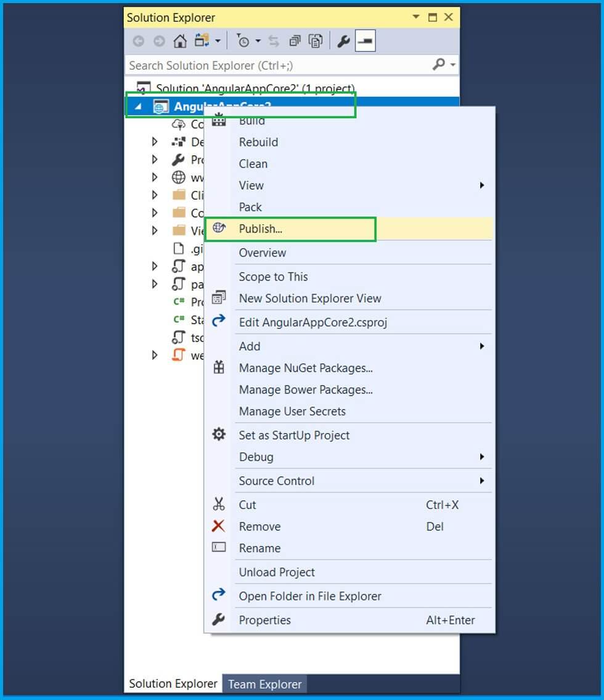Click the search magnifier icon in search box

[439, 65]
